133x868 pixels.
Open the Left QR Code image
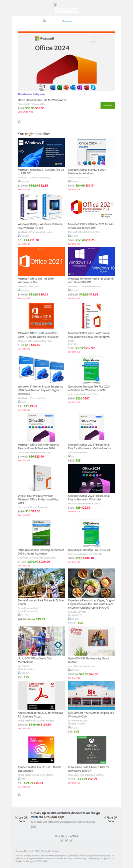click(x=22, y=819)
